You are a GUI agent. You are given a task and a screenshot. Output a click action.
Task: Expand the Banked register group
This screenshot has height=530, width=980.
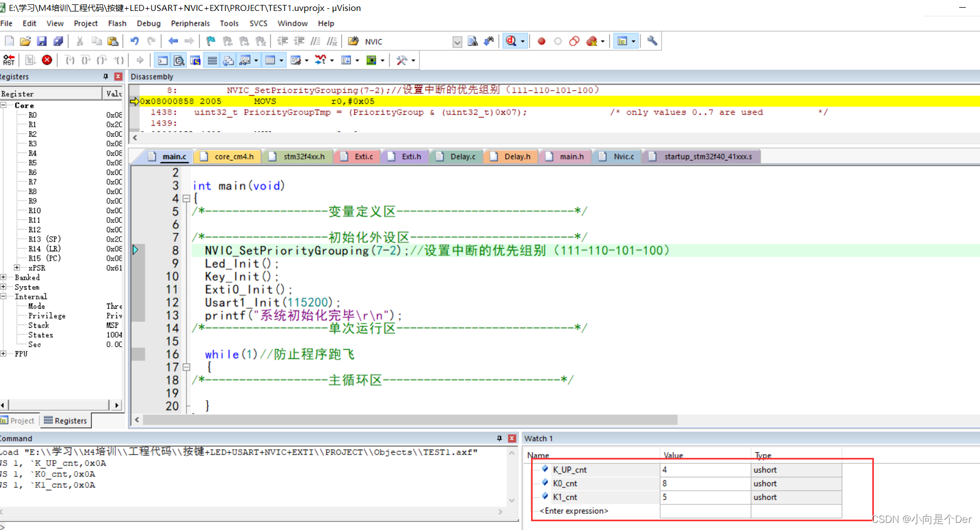pos(3,277)
